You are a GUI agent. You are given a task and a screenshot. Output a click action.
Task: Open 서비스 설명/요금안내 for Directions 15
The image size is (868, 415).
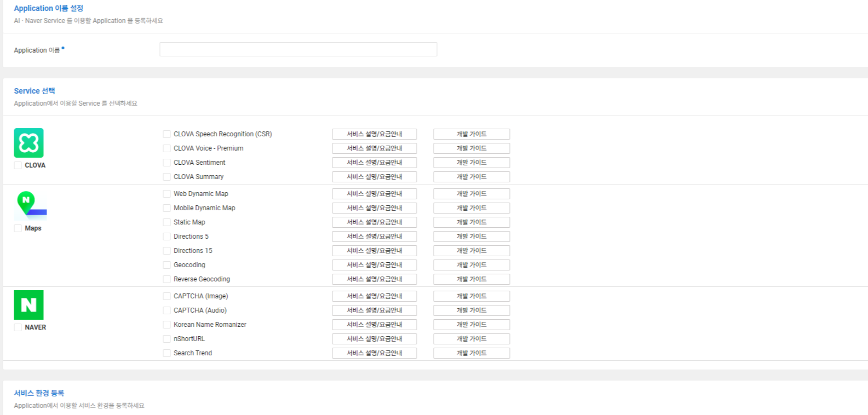pos(375,251)
